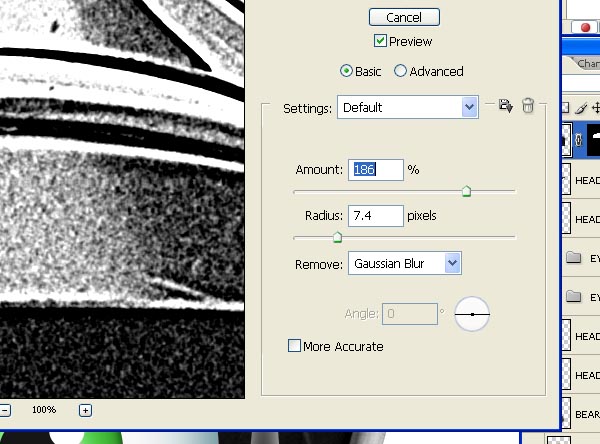
Task: Open the Remove dropdown set to Gaussian Blur
Action: (x=404, y=263)
